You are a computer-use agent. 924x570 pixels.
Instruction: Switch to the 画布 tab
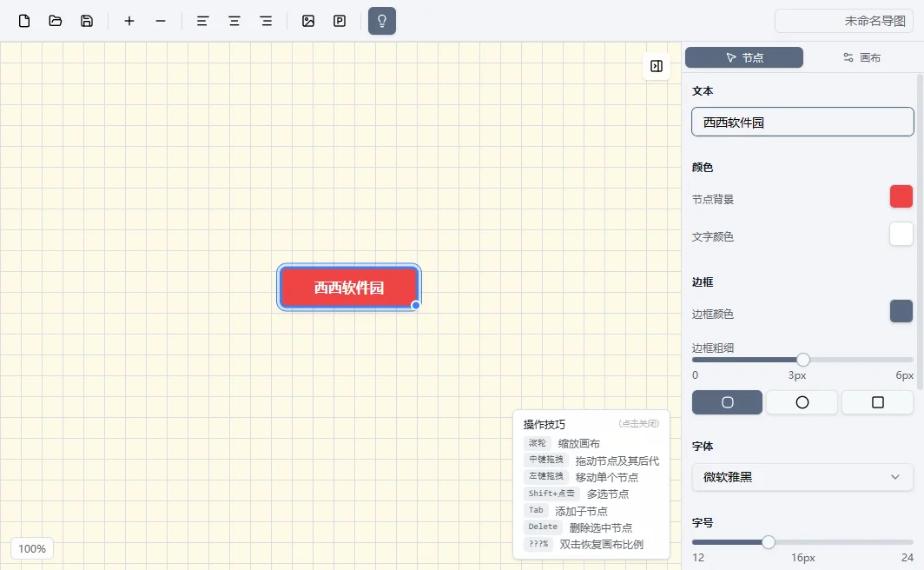pyautogui.click(x=861, y=57)
